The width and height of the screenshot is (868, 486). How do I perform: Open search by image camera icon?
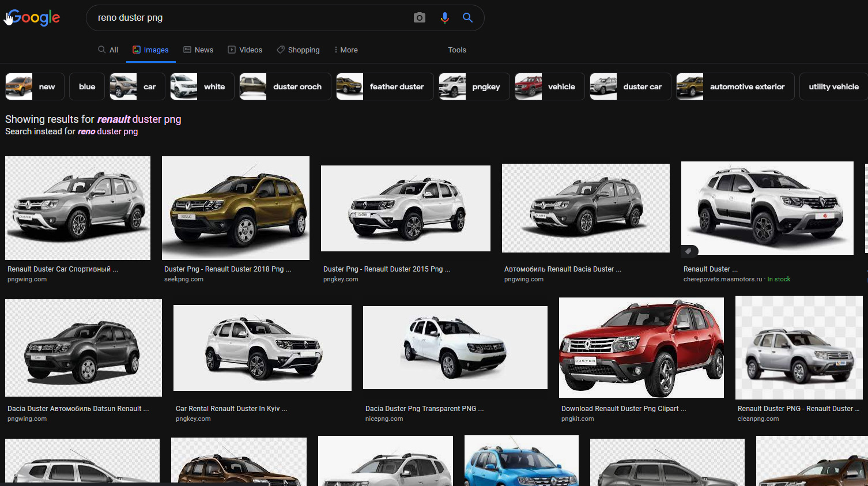pos(420,18)
